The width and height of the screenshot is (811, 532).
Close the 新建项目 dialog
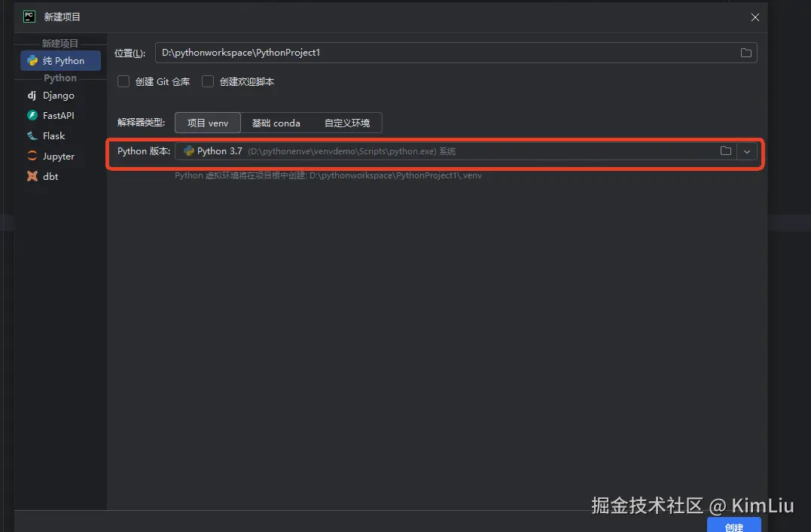point(755,17)
